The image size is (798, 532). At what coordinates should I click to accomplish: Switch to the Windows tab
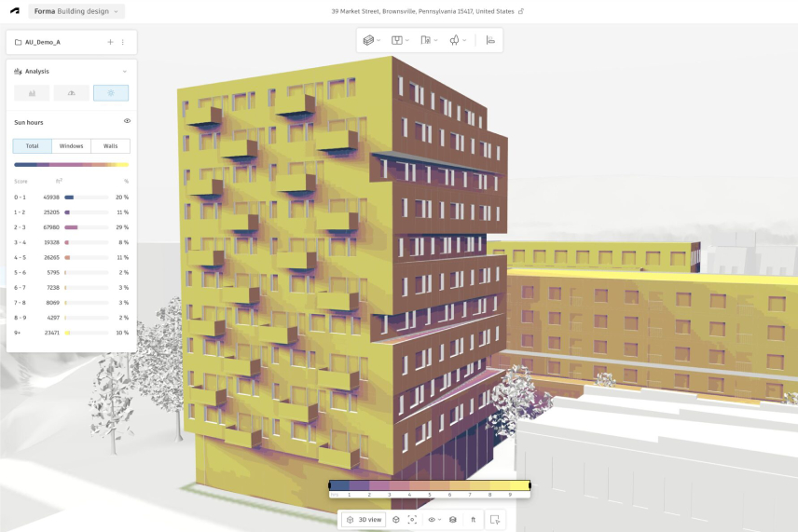click(72, 146)
